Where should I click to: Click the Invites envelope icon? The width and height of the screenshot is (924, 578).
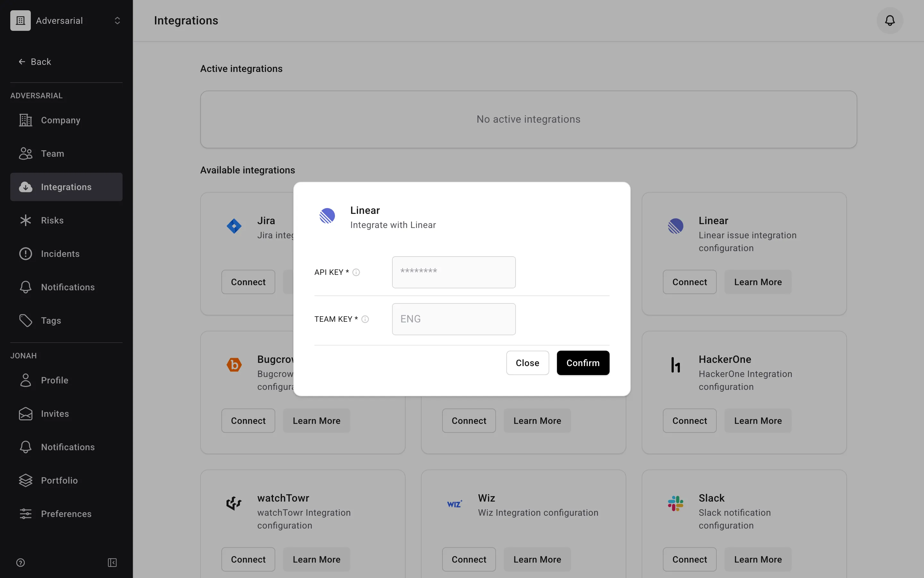click(x=26, y=414)
